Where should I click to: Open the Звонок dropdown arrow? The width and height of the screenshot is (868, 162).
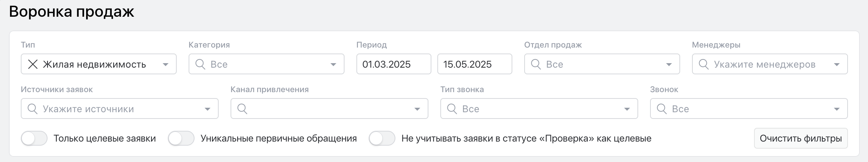837,109
